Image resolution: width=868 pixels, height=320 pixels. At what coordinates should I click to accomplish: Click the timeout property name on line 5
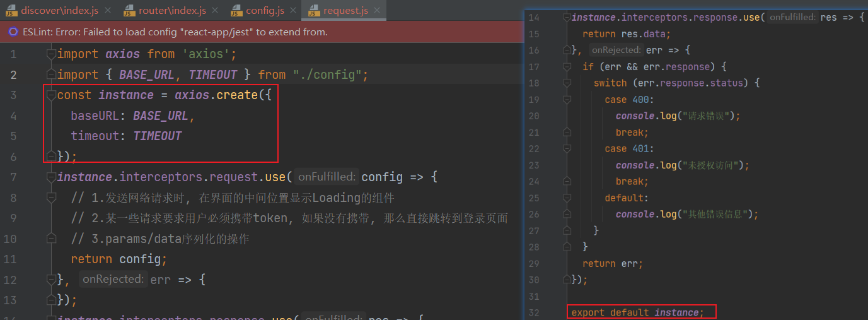(95, 136)
